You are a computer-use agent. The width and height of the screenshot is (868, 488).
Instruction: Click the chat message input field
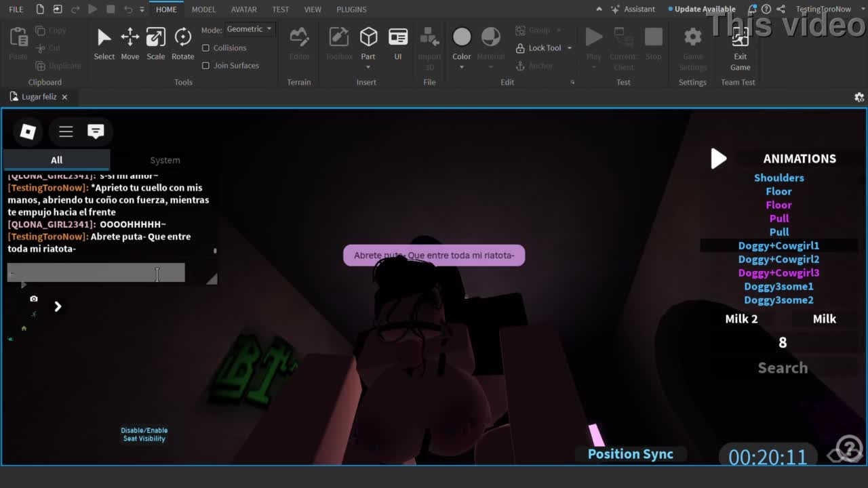pos(96,272)
